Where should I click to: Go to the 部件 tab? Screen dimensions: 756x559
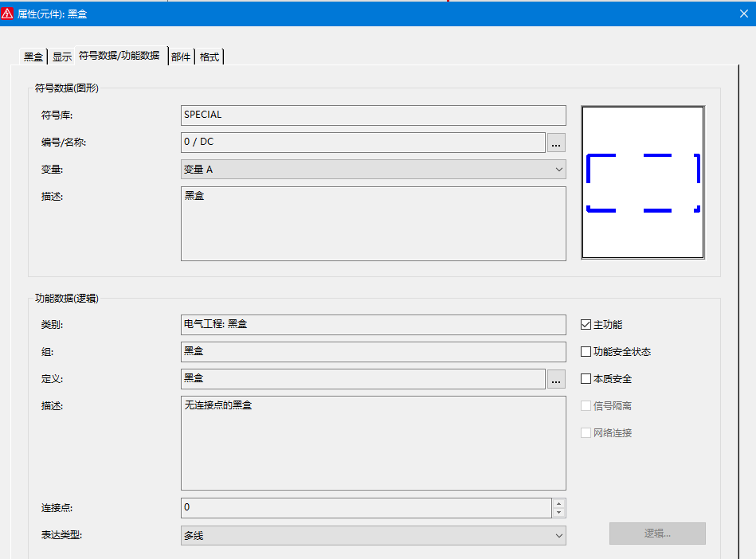pyautogui.click(x=181, y=57)
